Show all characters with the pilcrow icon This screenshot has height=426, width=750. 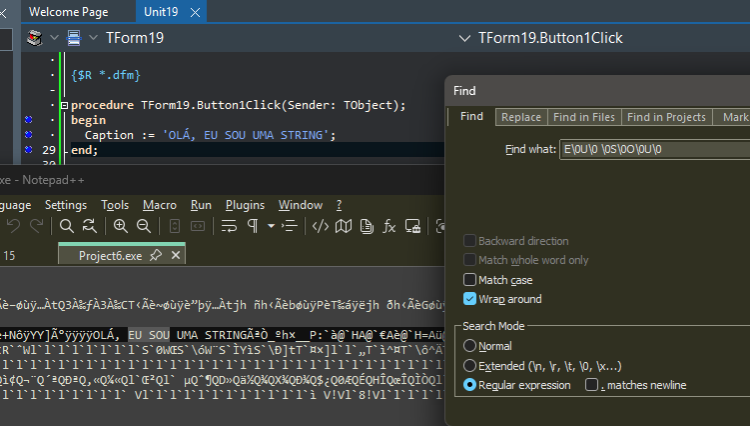pos(253,226)
